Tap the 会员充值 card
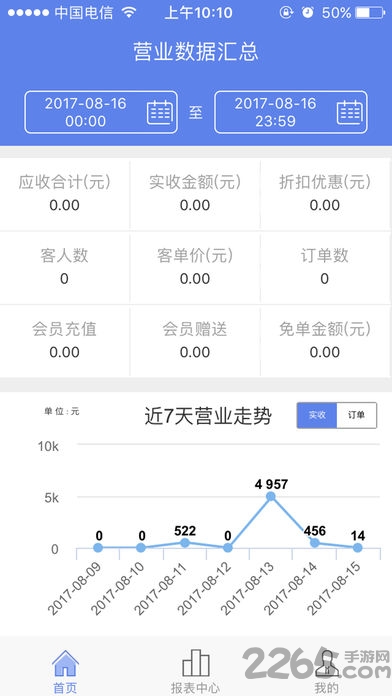 click(64, 341)
